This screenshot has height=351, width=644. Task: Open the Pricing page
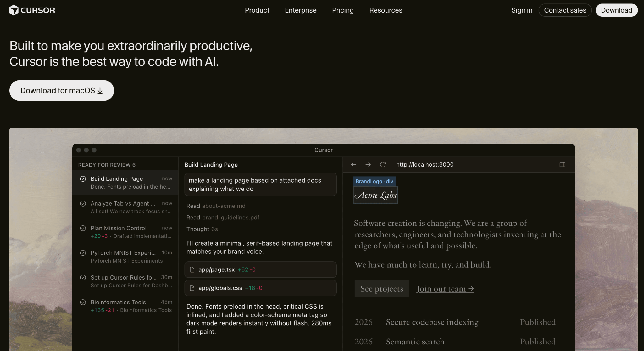pos(342,10)
